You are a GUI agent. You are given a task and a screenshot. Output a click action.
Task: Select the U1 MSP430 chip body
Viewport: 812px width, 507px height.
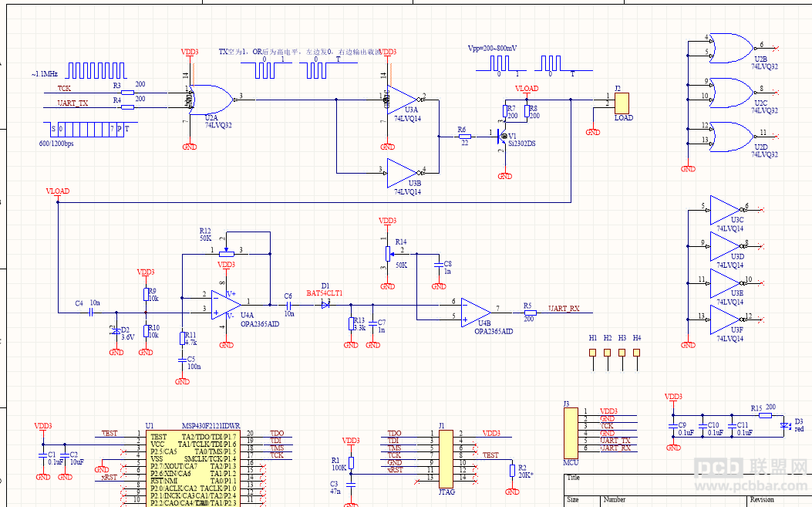coord(191,468)
